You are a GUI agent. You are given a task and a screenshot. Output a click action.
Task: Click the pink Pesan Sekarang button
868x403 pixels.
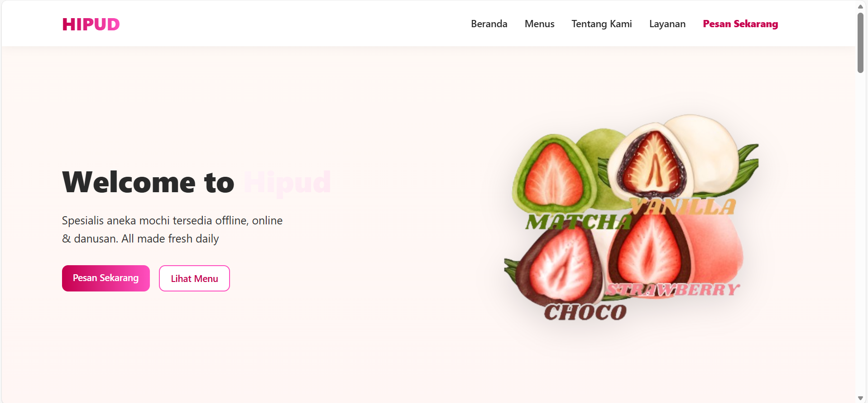click(106, 278)
